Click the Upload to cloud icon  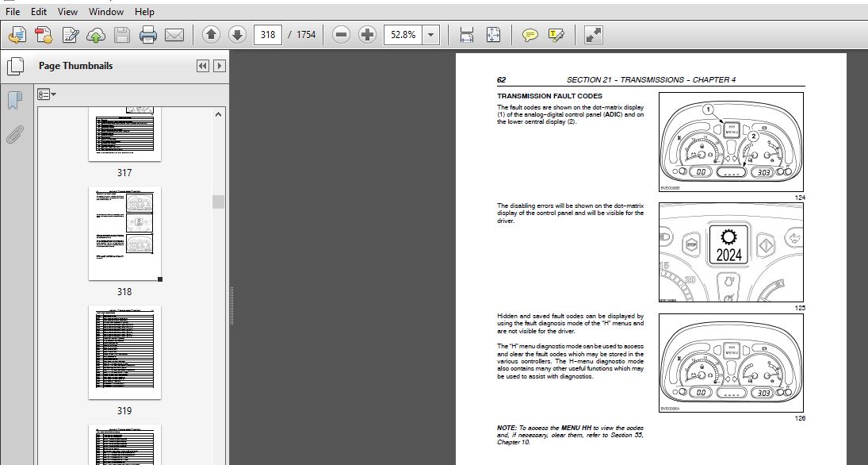pos(96,35)
